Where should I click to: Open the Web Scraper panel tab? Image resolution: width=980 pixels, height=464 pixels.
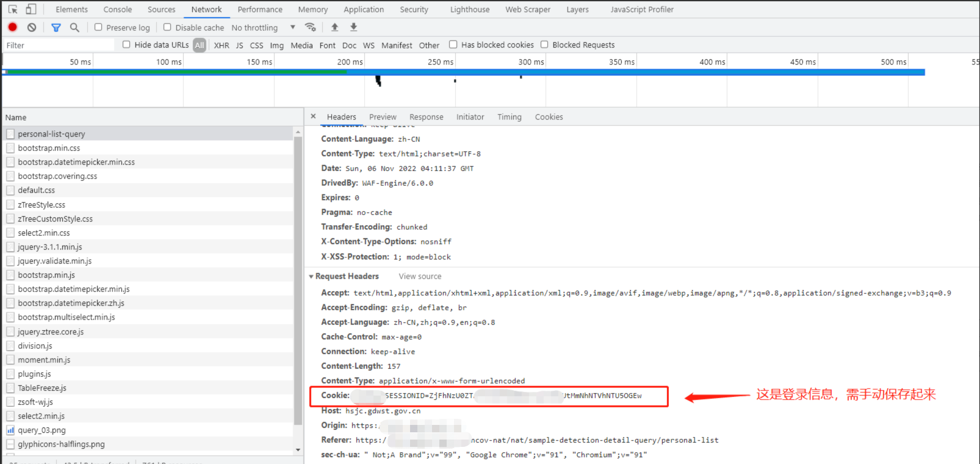528,9
